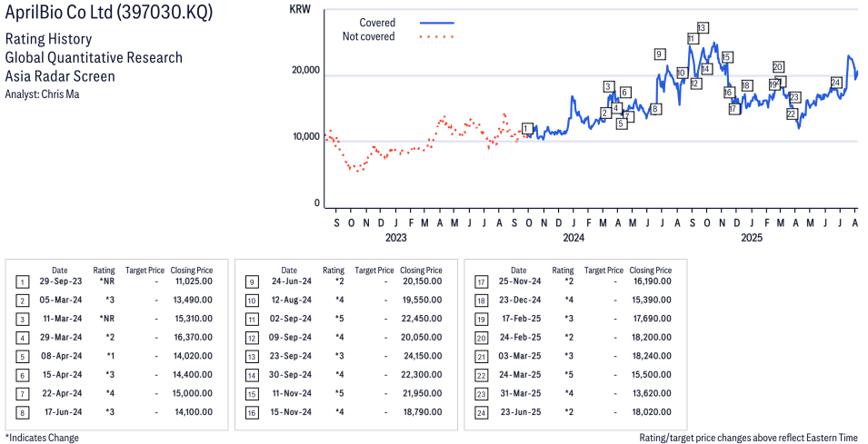Image resolution: width=868 pixels, height=444 pixels.
Task: Click chart marker 23 on the graph
Action: click(795, 97)
